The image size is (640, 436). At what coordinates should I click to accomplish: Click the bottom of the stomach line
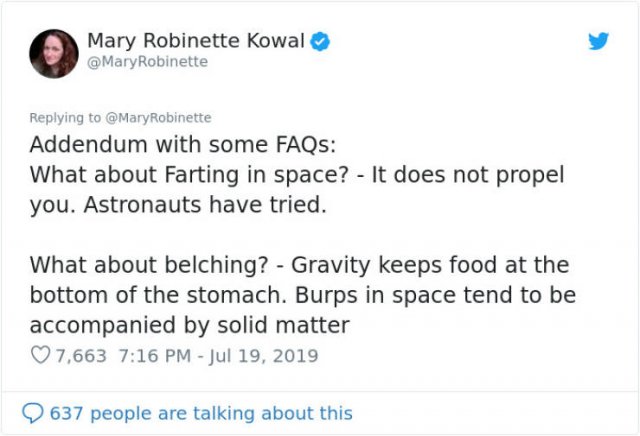click(x=302, y=295)
